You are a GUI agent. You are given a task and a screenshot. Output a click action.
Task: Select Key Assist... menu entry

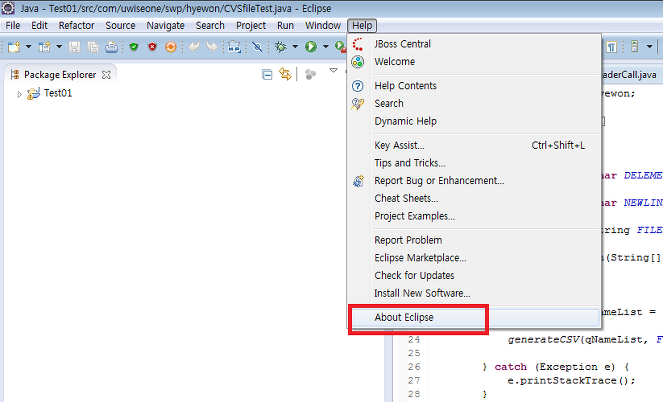pyautogui.click(x=474, y=145)
